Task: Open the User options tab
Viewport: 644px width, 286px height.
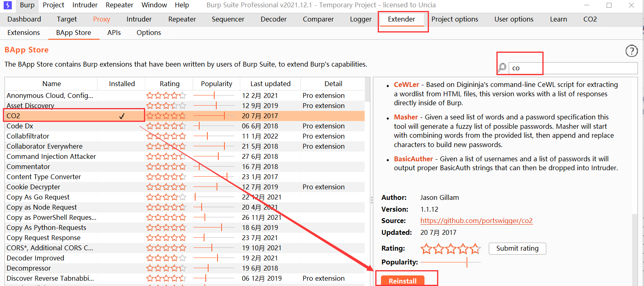Action: (x=514, y=19)
